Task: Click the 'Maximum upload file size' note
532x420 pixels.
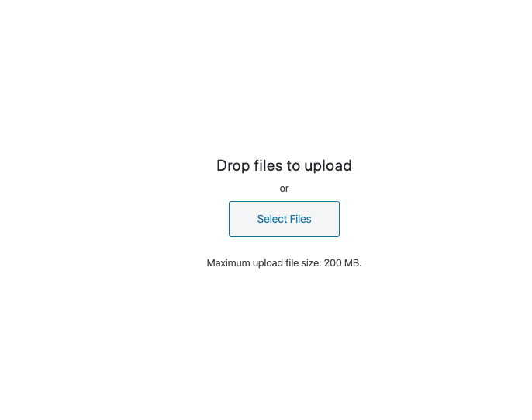Action: (284, 263)
